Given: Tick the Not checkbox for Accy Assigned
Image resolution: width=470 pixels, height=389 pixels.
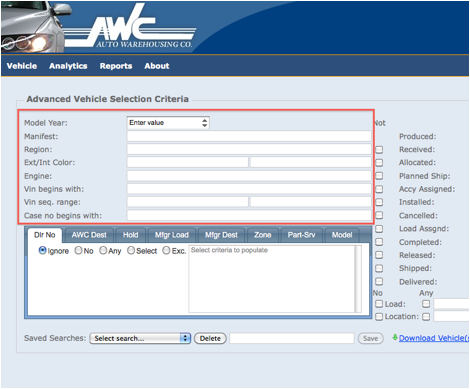Looking at the screenshot, I should click(379, 189).
